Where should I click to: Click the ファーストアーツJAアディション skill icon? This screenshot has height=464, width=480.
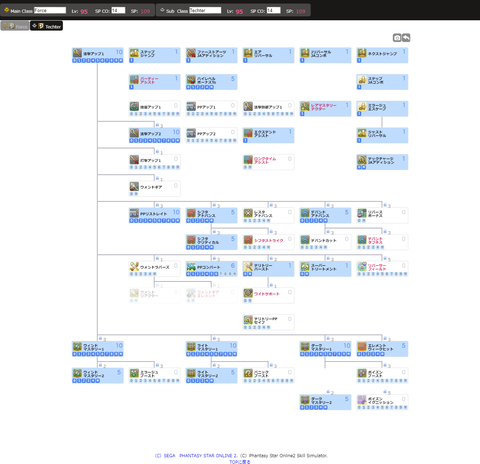(191, 53)
